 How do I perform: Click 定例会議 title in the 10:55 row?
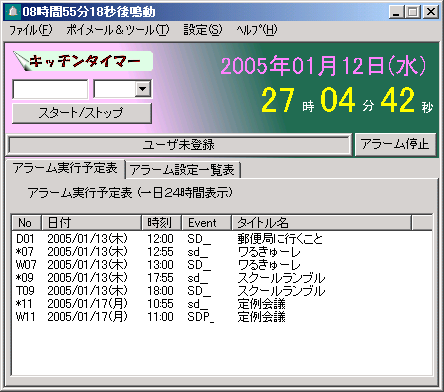(x=261, y=304)
